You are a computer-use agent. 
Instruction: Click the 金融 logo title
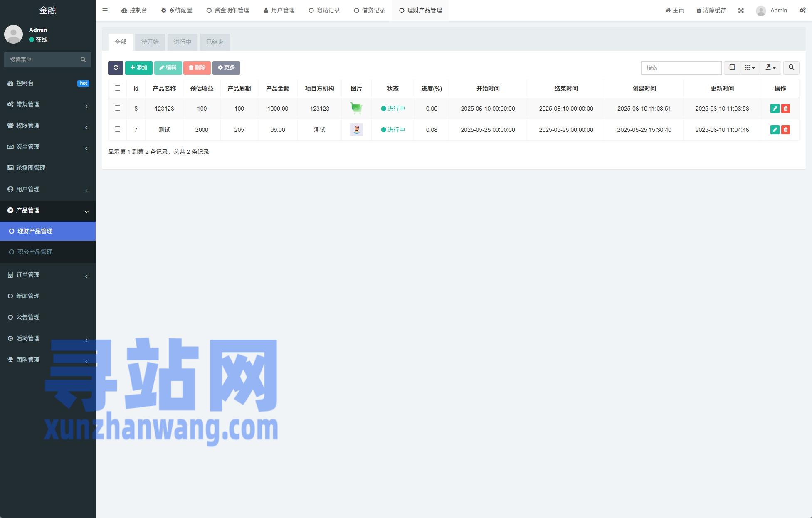click(48, 10)
